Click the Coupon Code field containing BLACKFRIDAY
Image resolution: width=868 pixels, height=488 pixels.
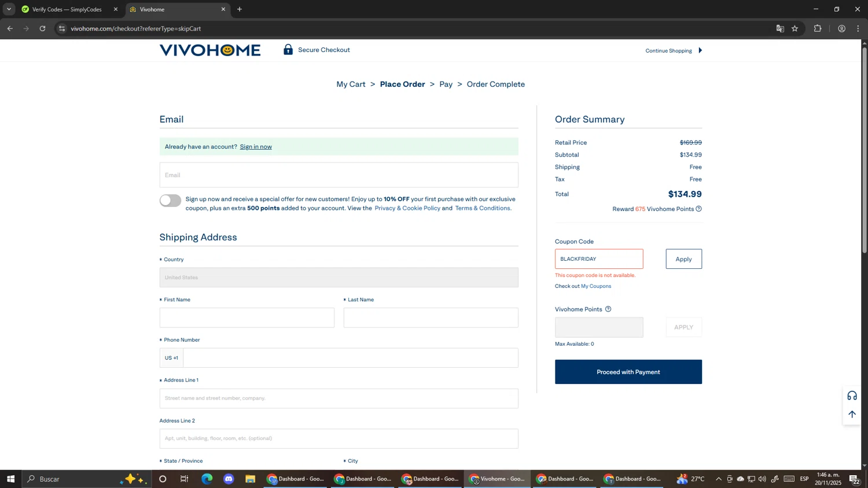[599, 259]
